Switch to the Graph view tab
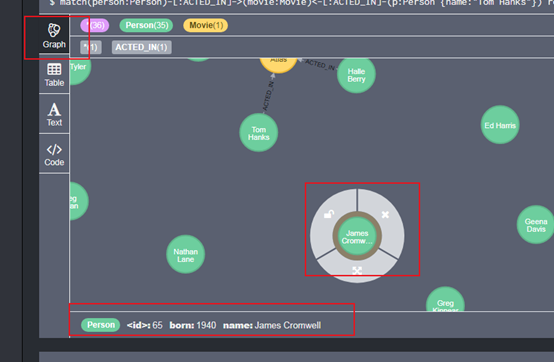The height and width of the screenshot is (362, 554). (x=54, y=35)
